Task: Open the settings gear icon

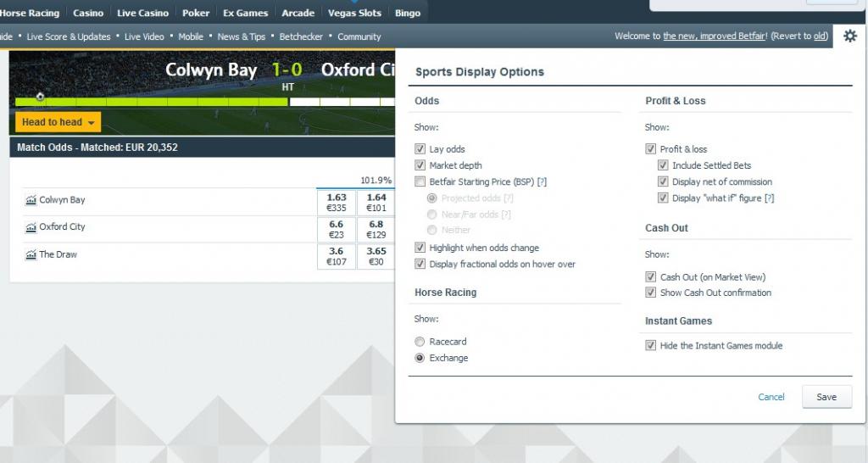Action: click(x=849, y=36)
